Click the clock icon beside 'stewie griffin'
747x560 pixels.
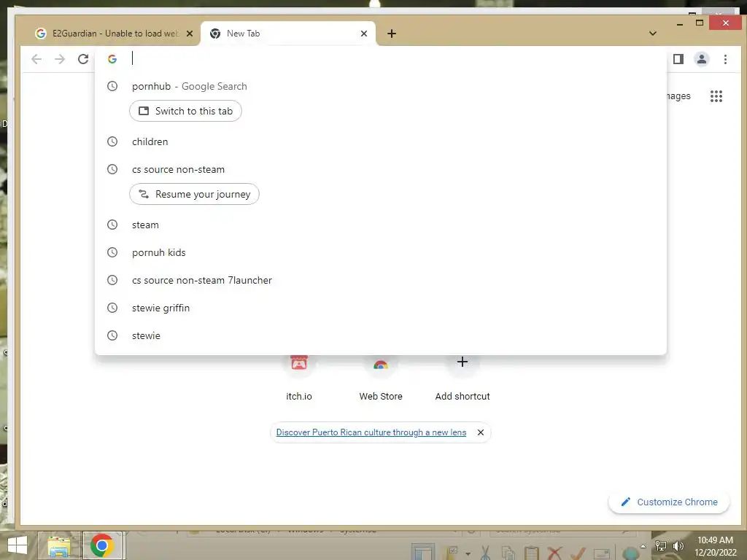coord(112,308)
